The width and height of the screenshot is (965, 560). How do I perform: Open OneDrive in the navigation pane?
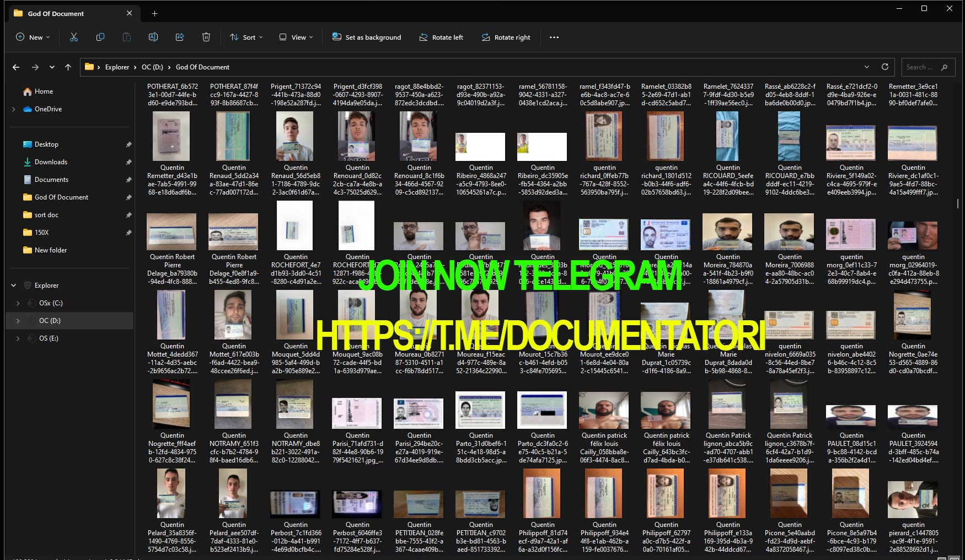[48, 109]
